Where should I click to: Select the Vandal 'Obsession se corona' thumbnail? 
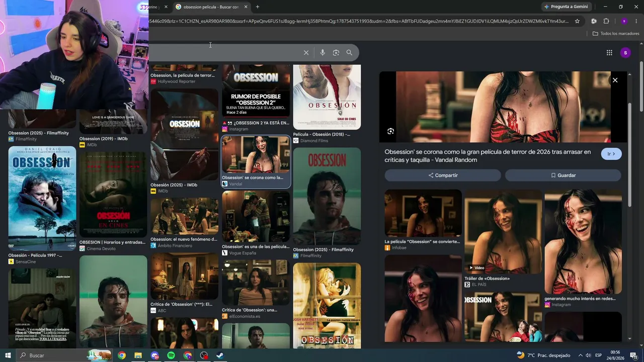(x=256, y=154)
